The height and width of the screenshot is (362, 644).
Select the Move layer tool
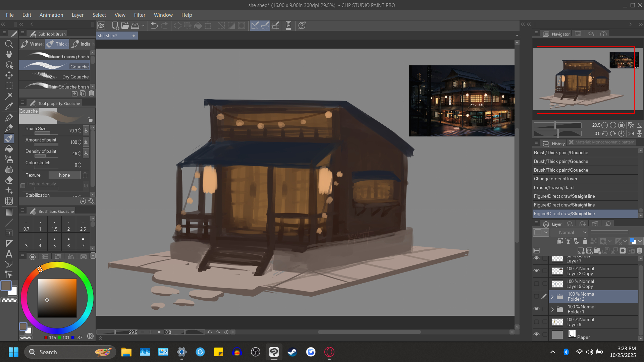(x=9, y=75)
